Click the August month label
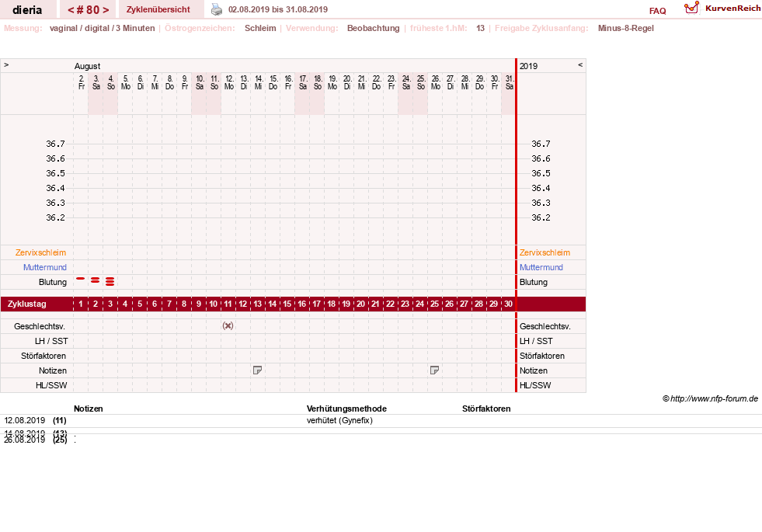762x532 pixels. click(88, 66)
